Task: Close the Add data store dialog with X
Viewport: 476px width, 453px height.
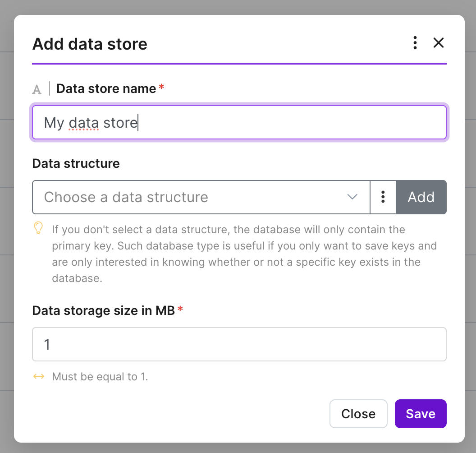Action: 438,43
